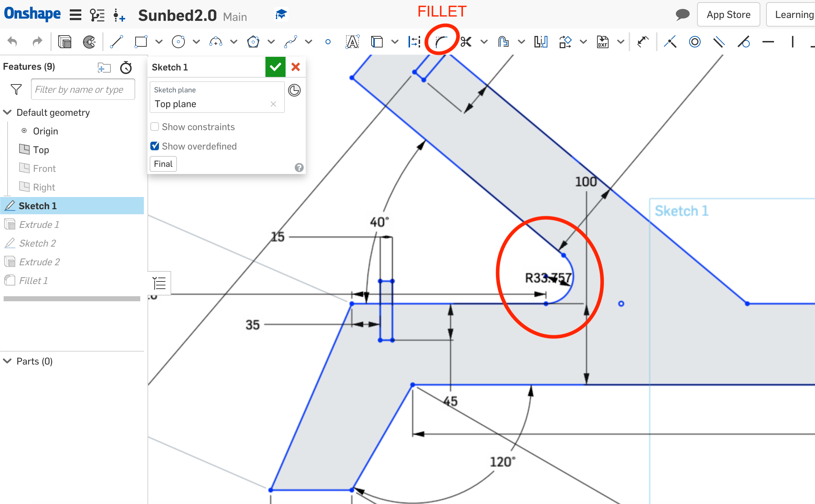Click the Onshape logo
Viewport: 815px width, 504px height.
tap(32, 14)
